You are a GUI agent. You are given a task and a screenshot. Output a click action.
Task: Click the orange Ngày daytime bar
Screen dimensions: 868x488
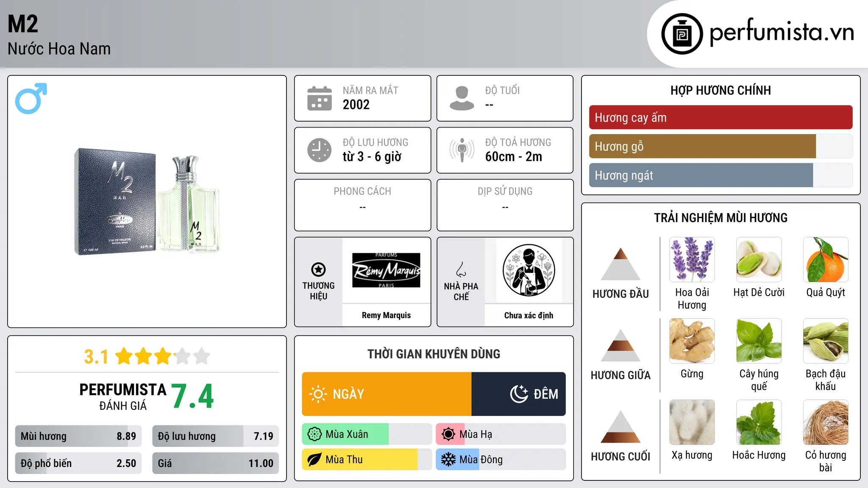coord(387,394)
